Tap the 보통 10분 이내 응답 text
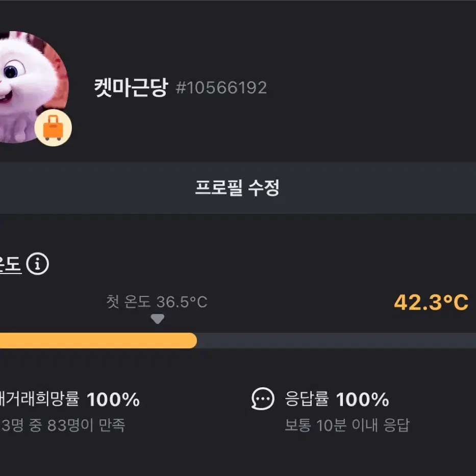Screen dimensions: 476x476 coord(347,425)
